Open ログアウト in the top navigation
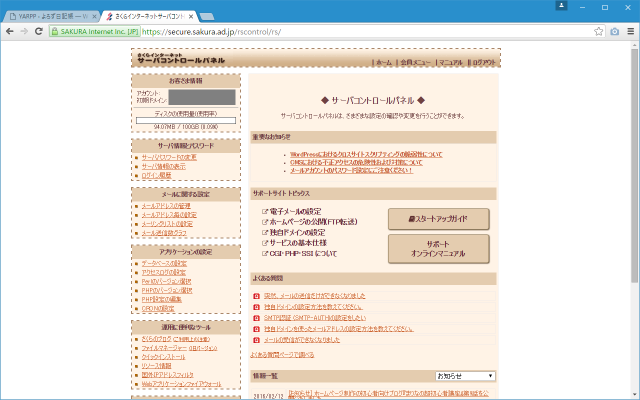The image size is (640, 400). click(483, 62)
